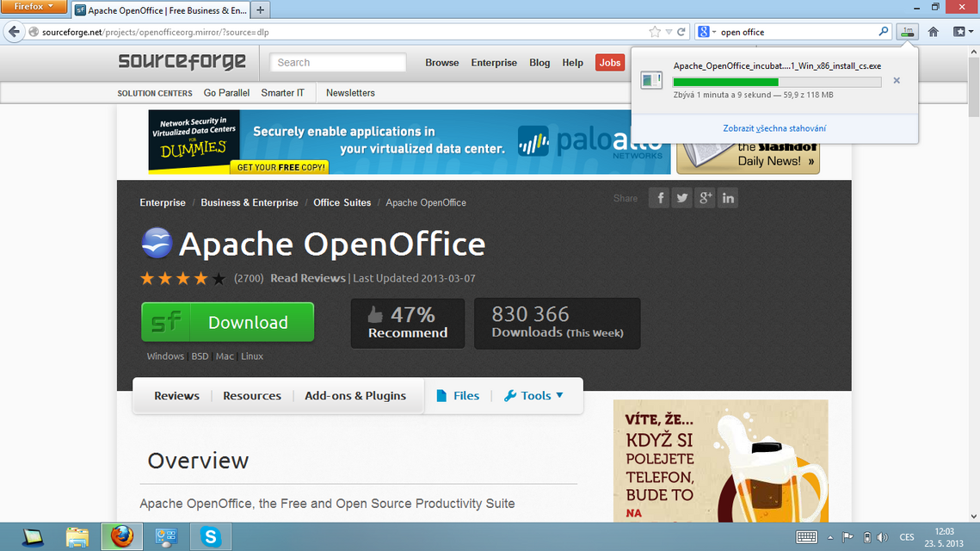Image resolution: width=980 pixels, height=551 pixels.
Task: Click the Firefox back arrow button
Action: click(14, 32)
